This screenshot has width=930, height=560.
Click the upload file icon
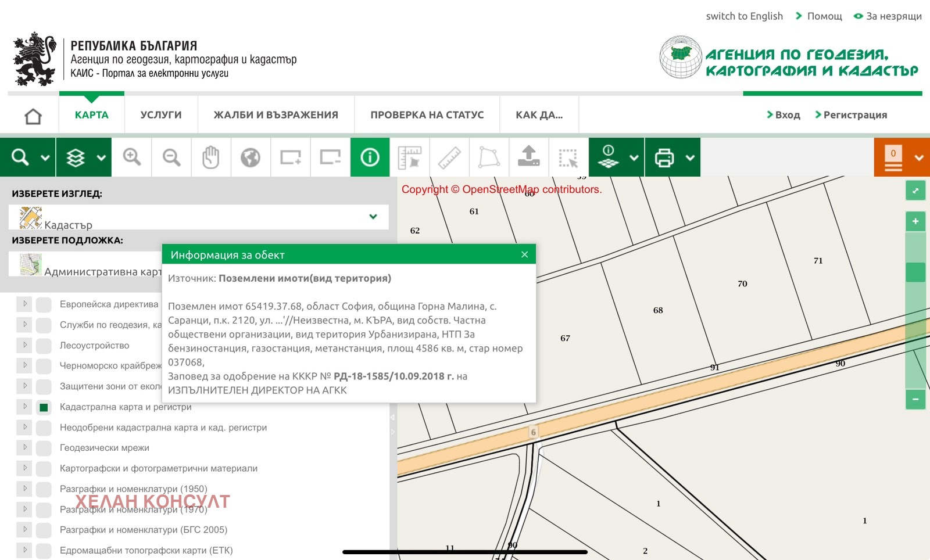(x=528, y=157)
